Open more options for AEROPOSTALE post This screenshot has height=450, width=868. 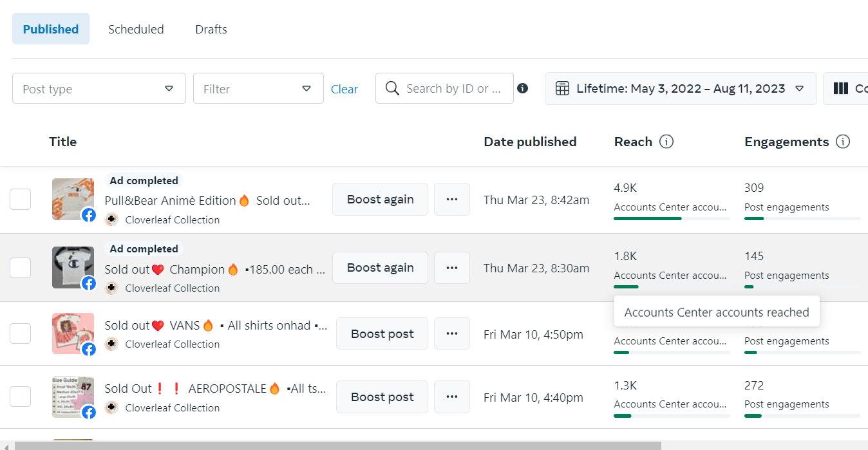pyautogui.click(x=452, y=397)
